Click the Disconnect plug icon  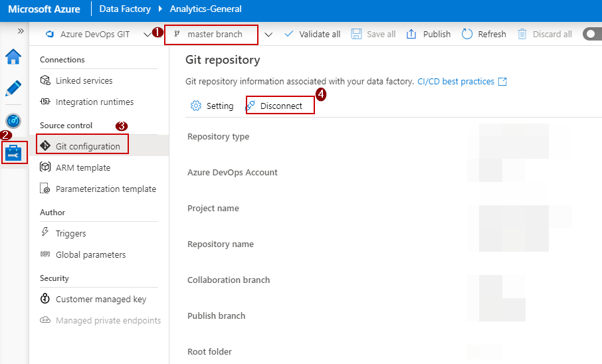coord(251,106)
